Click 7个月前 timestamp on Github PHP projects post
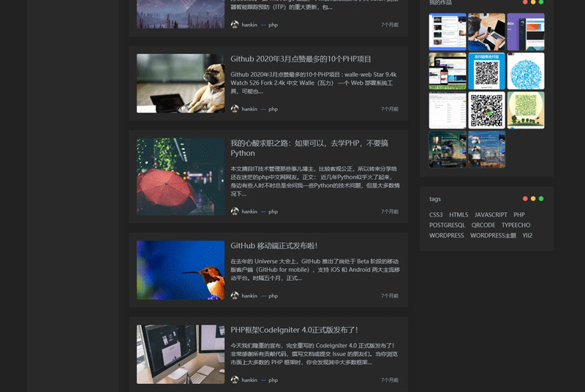The height and width of the screenshot is (392, 585). [390, 109]
